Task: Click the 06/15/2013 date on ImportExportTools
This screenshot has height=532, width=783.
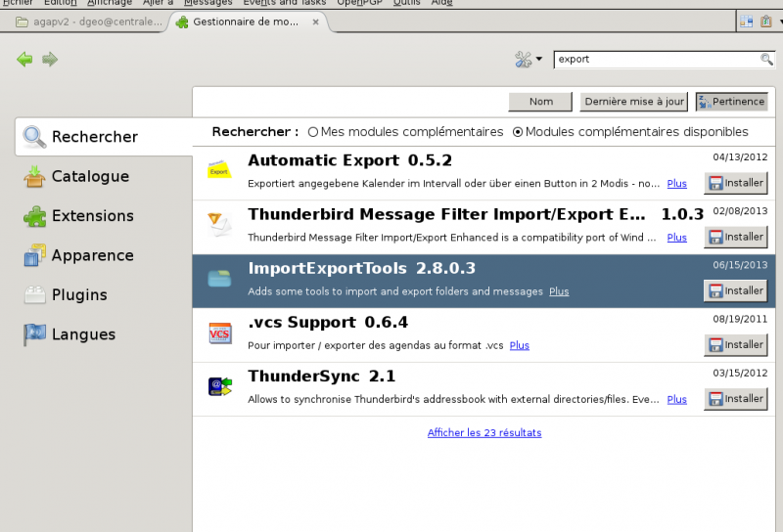Action: tap(740, 265)
